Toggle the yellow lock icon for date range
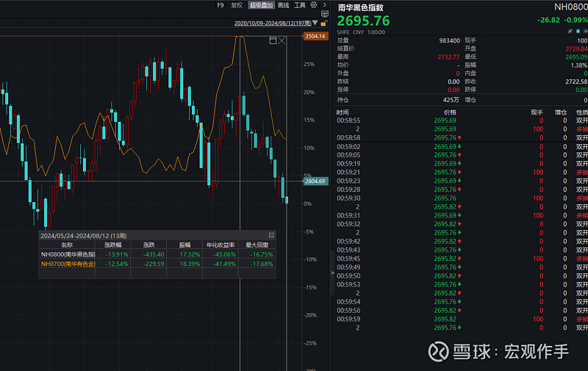Image resolution: width=588 pixels, height=371 pixels. click(x=323, y=24)
